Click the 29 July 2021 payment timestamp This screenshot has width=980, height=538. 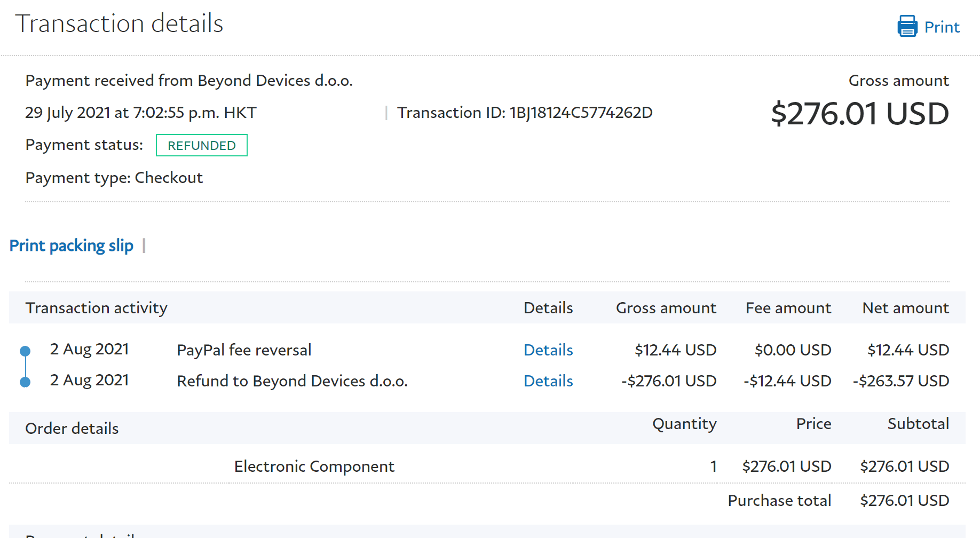(141, 113)
